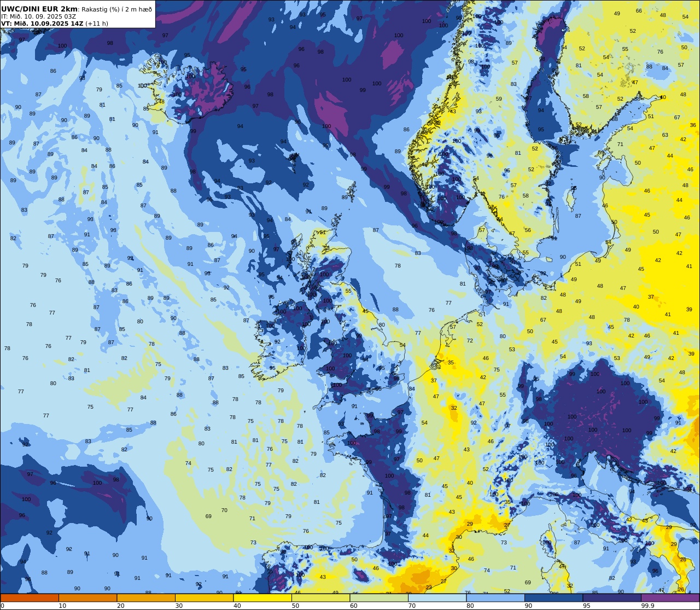Image resolution: width=700 pixels, height=610 pixels.
Task: Click the "VT: Mið. 10.09.2025 14Z" line
Action: click(x=42, y=24)
